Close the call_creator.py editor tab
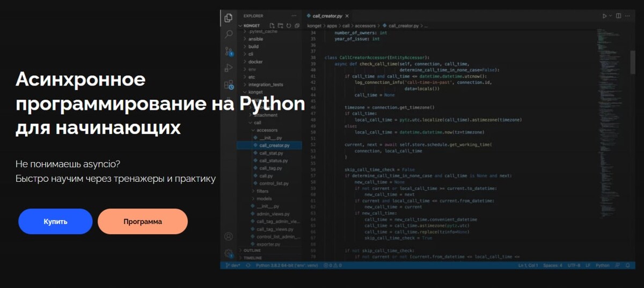 click(348, 16)
